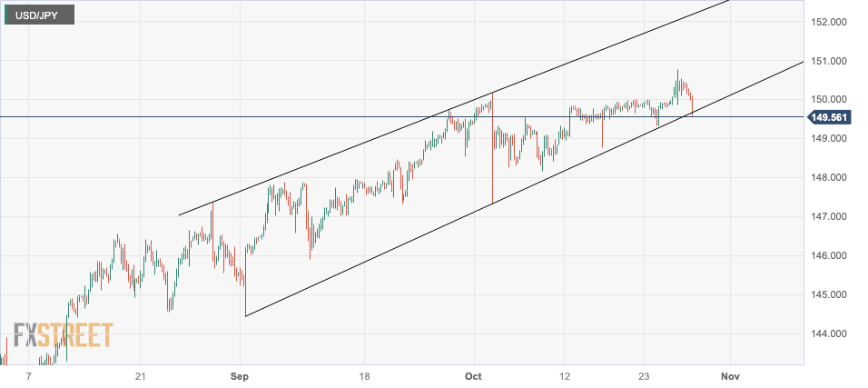Select the Sep date axis label

coord(240,376)
